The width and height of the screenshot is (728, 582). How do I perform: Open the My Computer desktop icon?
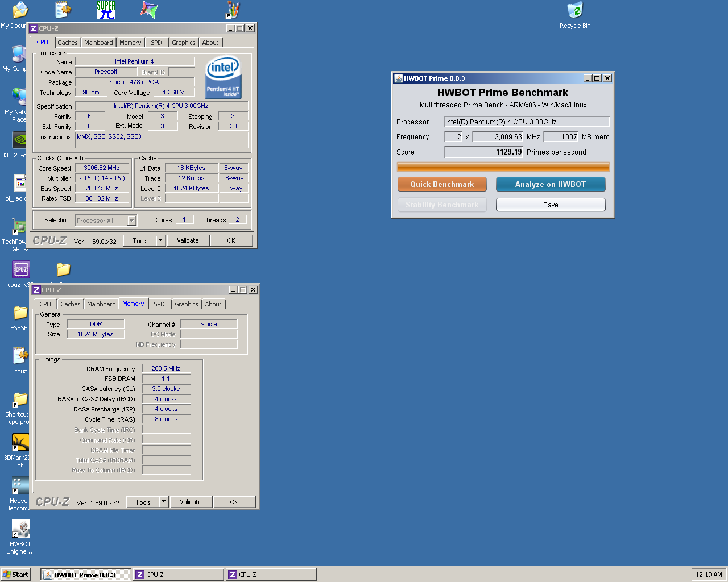[x=19, y=53]
